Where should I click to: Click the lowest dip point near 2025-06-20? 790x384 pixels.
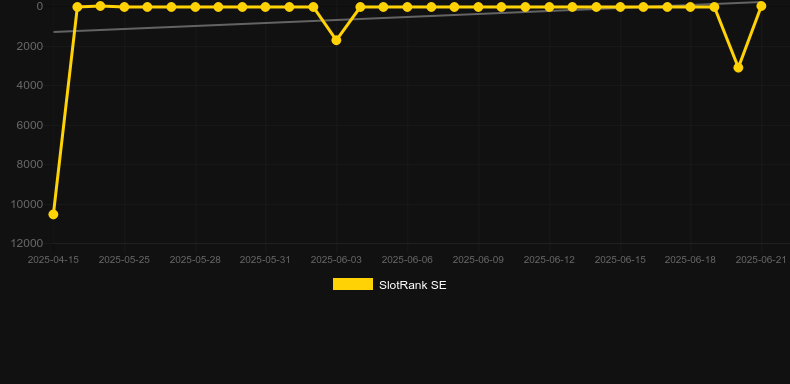(738, 68)
